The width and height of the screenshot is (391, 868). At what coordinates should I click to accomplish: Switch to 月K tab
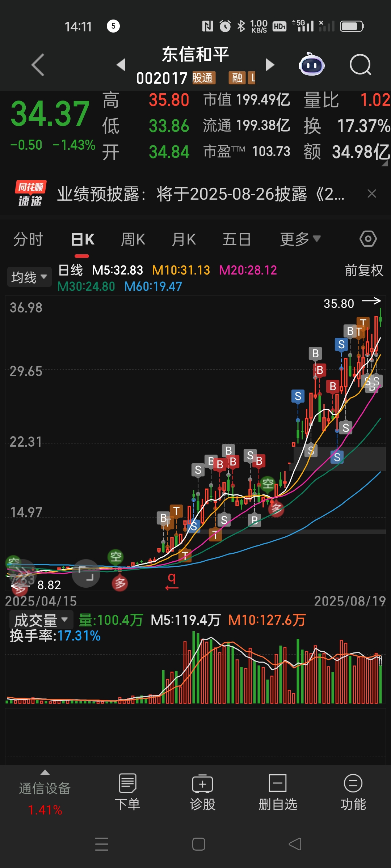[x=184, y=239]
